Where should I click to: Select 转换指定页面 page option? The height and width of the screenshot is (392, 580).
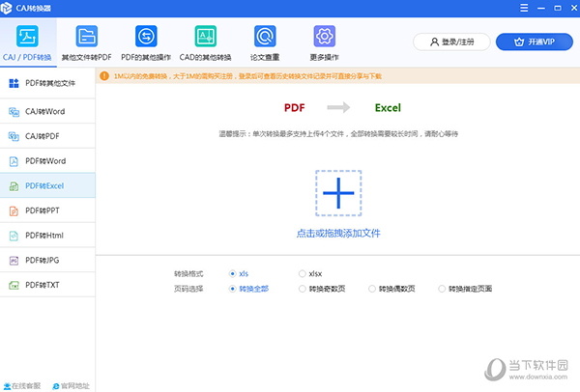tap(465, 289)
